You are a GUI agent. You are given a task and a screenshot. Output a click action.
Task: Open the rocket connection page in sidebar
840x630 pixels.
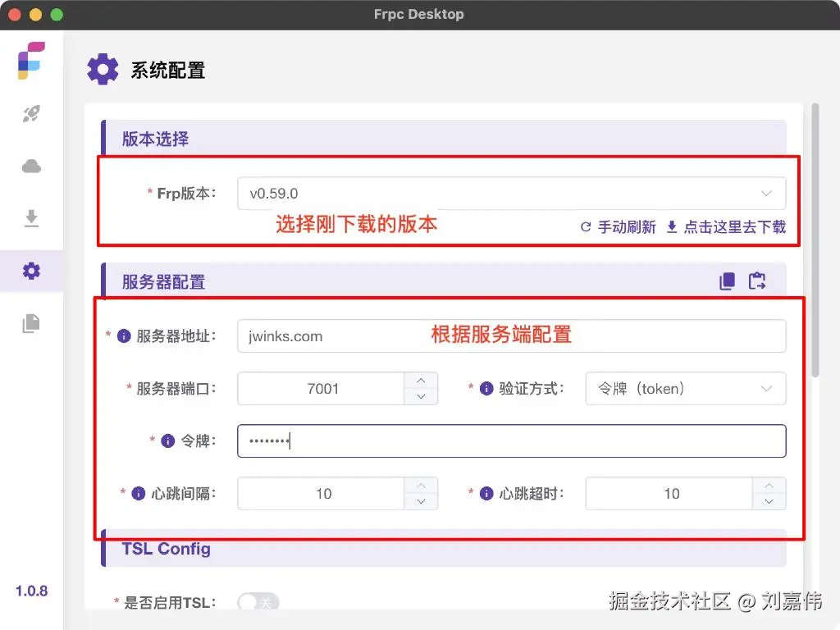(x=31, y=113)
